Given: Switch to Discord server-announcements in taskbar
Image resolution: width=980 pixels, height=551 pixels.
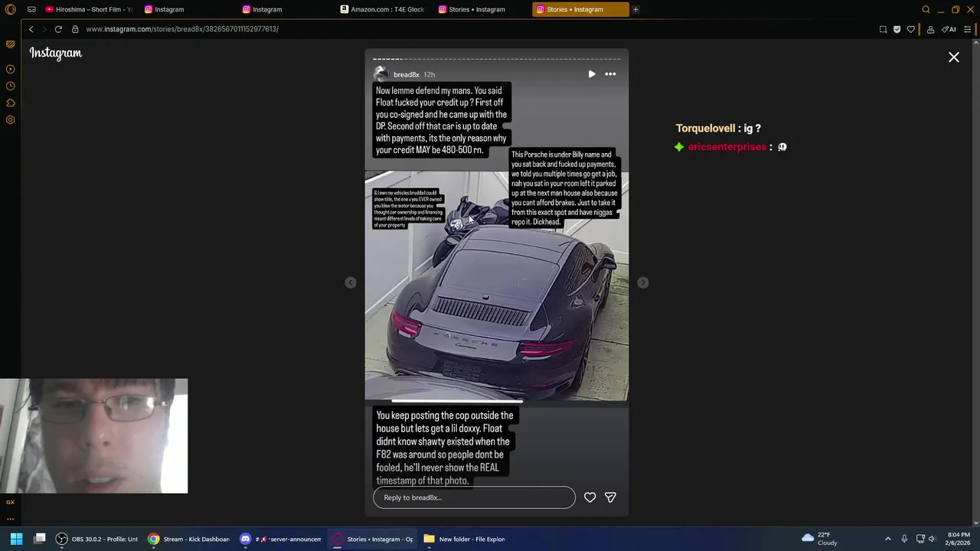Looking at the screenshot, I should (x=280, y=539).
